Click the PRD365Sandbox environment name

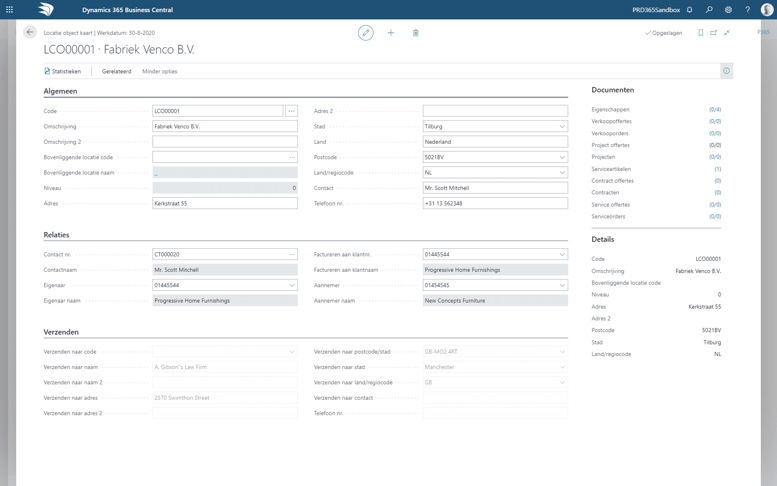(x=656, y=9)
